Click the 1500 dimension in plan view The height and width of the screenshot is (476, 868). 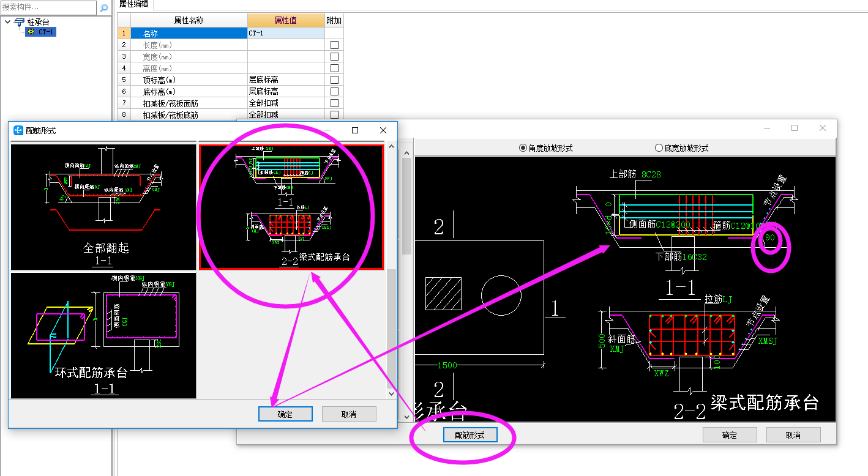pos(447,366)
